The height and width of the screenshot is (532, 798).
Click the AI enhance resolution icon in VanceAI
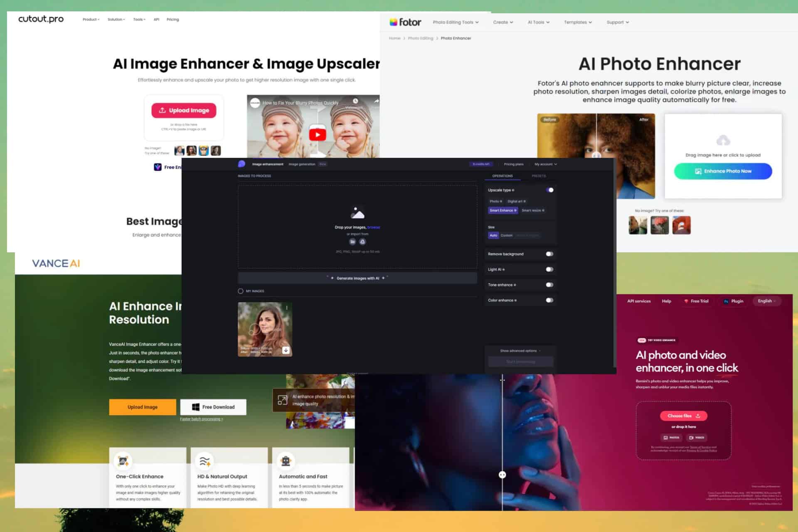282,400
